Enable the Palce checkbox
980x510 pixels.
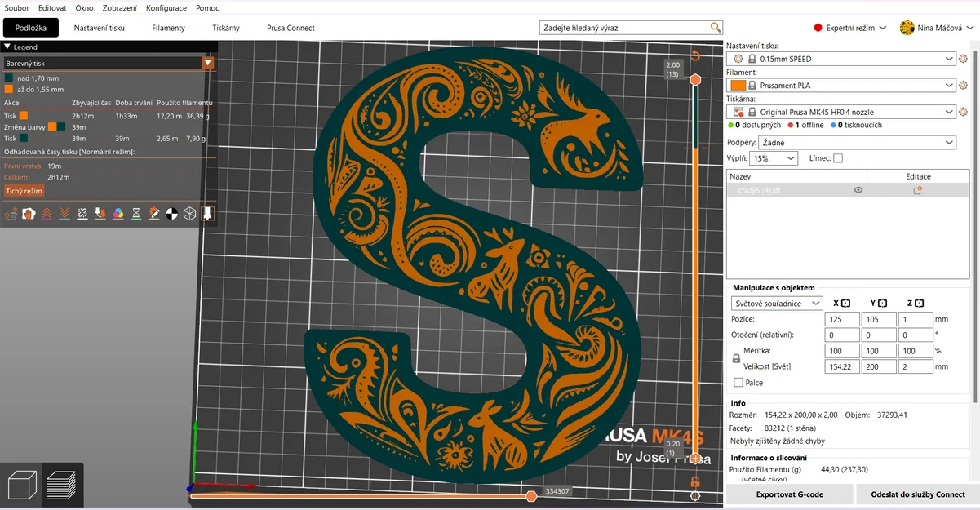[x=736, y=382]
